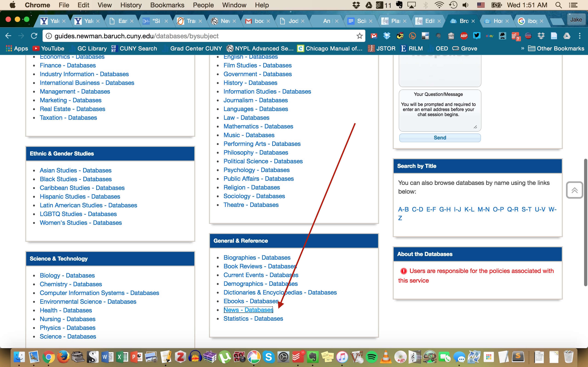This screenshot has height=367, width=588.
Task: Open the Music - Databases link
Action: pyautogui.click(x=249, y=135)
